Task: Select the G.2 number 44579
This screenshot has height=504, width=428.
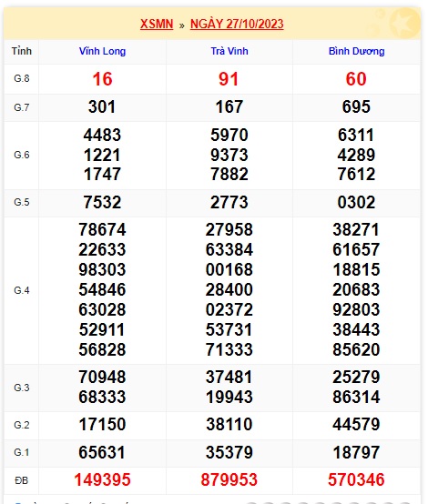Action: [x=356, y=424]
